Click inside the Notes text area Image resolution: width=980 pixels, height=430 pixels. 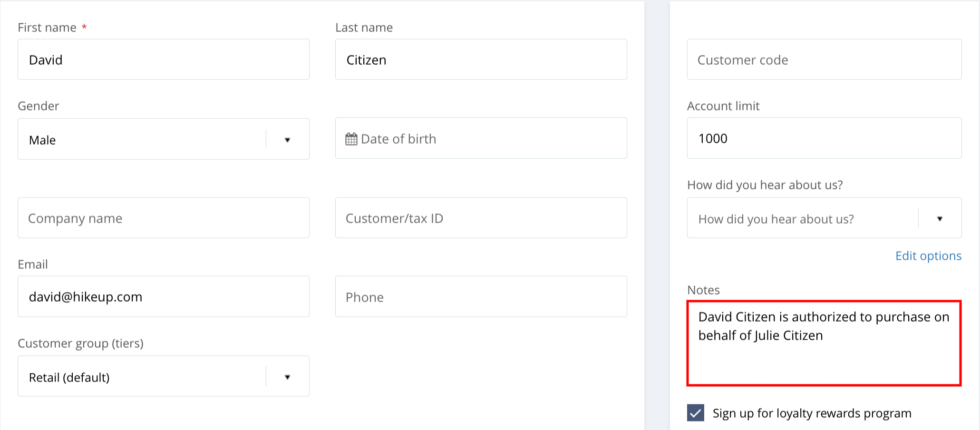point(824,343)
